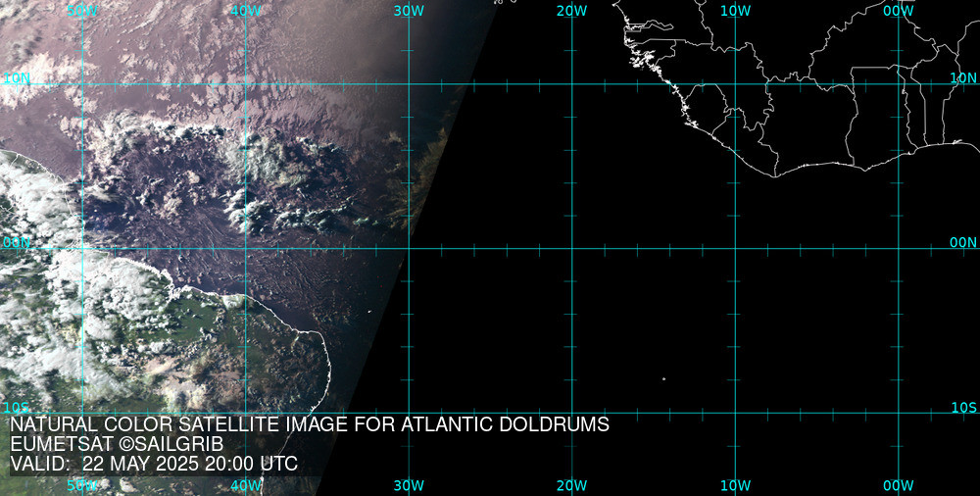Select the 50W longitude label along top edge
Image resolution: width=980 pixels, height=496 pixels.
[x=82, y=11]
